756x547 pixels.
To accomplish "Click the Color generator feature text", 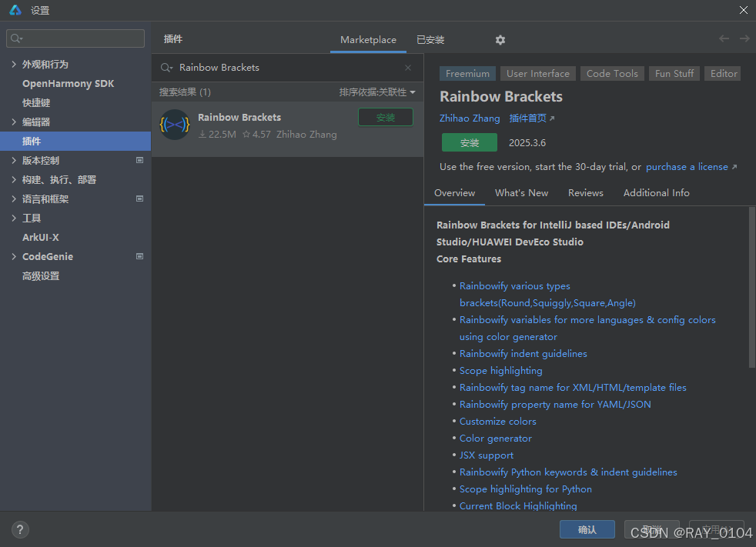I will pyautogui.click(x=496, y=438).
